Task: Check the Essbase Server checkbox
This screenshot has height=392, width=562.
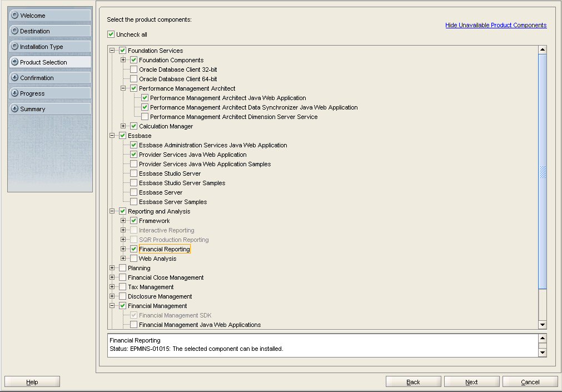Action: tap(133, 192)
